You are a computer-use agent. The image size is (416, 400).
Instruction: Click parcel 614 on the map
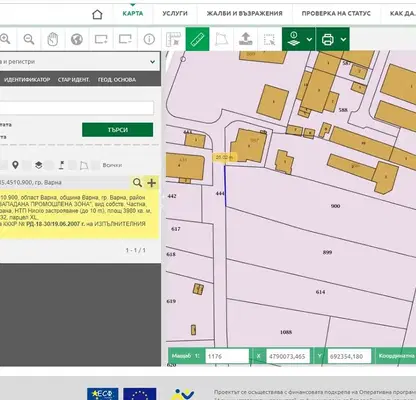click(x=320, y=292)
